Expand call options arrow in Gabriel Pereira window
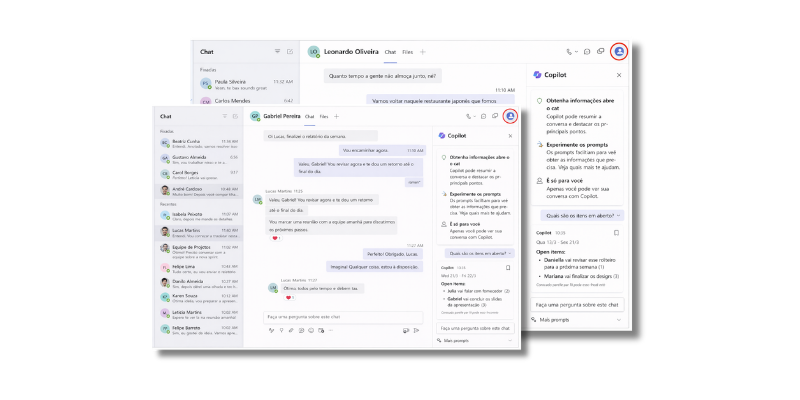Viewport: 800px width, 400px height. (x=474, y=117)
